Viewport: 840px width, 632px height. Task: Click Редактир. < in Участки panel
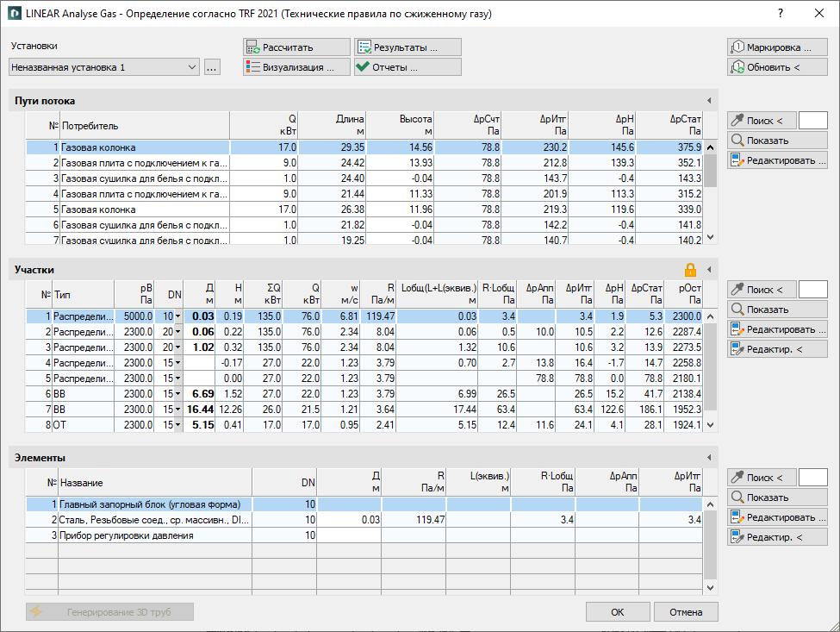pyautogui.click(x=777, y=349)
